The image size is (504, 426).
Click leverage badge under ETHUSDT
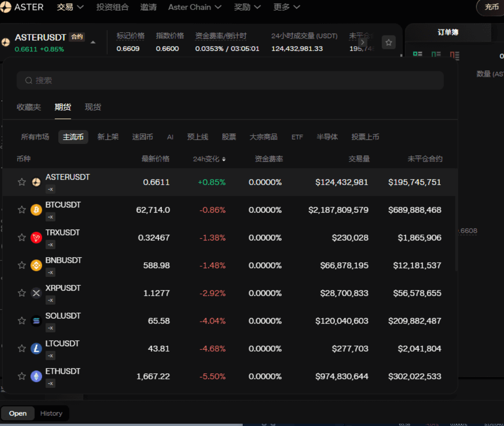coord(50,383)
